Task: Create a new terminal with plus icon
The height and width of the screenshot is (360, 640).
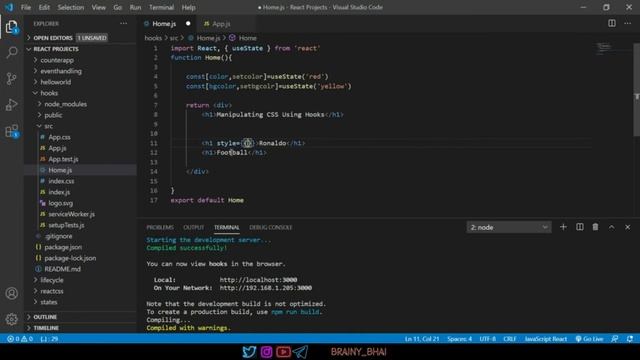Action: click(563, 227)
